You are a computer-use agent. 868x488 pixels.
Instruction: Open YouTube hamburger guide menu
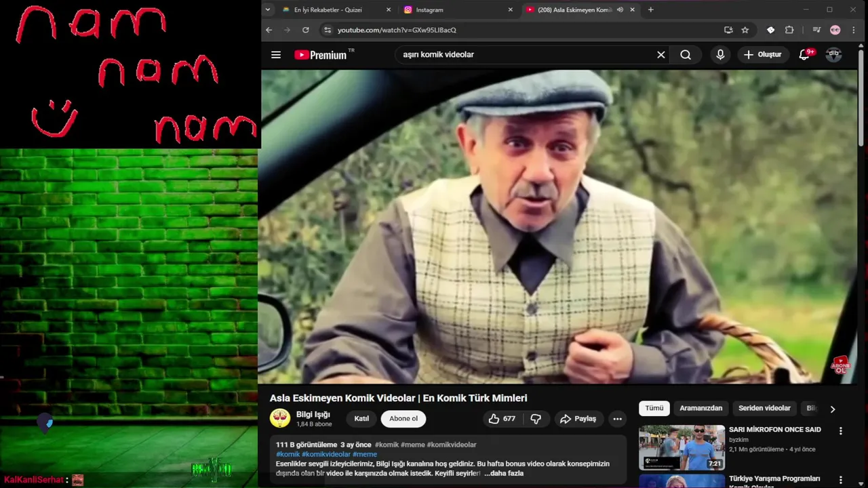(276, 55)
